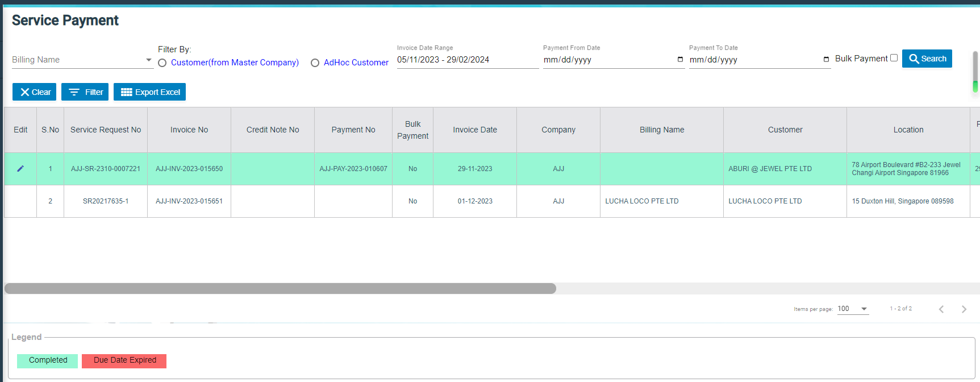Open the Payment From Date calendar picker icon

click(x=680, y=60)
